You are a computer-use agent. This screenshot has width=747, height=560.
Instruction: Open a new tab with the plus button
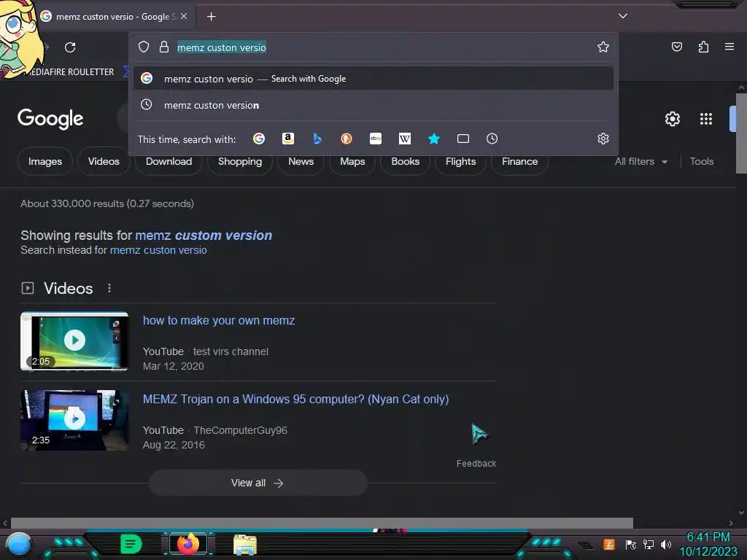coord(211,17)
